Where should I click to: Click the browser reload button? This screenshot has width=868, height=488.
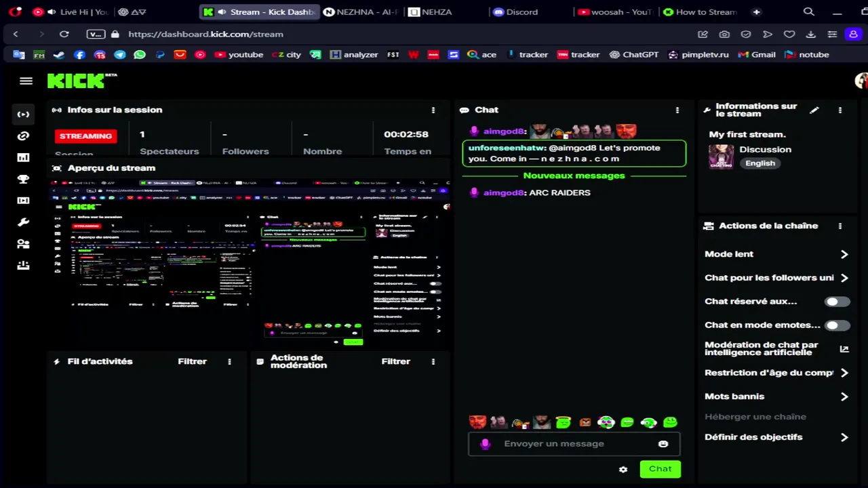click(x=64, y=34)
